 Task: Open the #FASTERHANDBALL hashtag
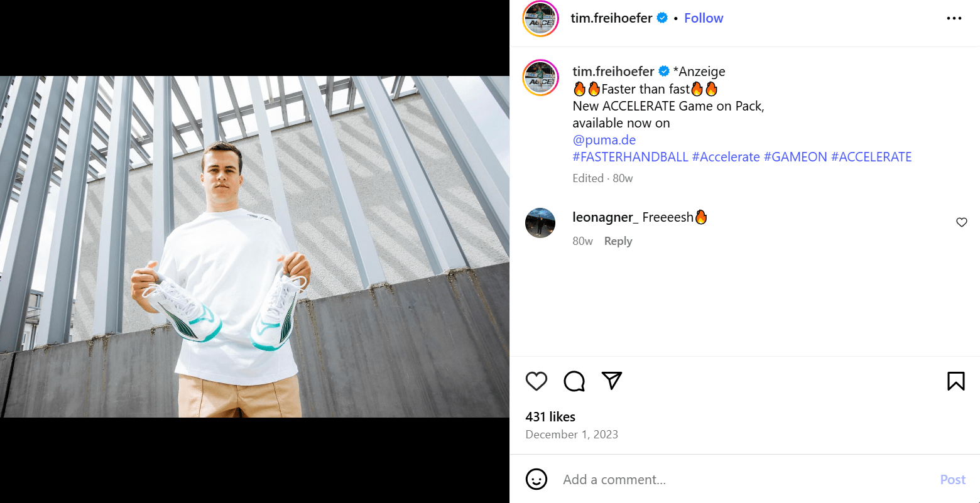coord(630,157)
